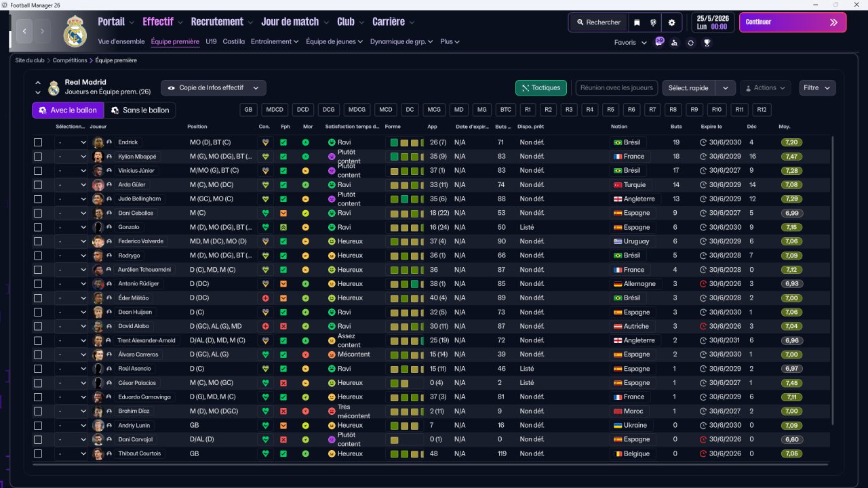Image resolution: width=868 pixels, height=488 pixels.
Task: Open Endrick's selection dropdown
Action: click(x=72, y=142)
